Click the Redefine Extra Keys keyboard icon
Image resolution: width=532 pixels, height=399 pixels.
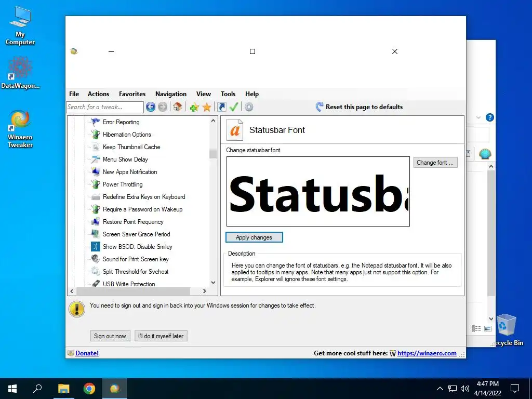96,197
